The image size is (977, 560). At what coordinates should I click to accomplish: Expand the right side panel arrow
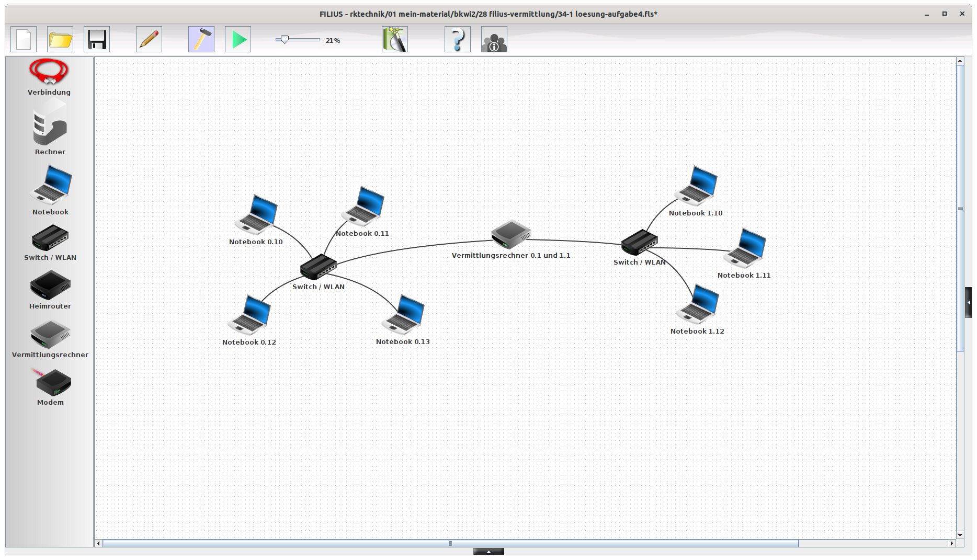point(969,302)
